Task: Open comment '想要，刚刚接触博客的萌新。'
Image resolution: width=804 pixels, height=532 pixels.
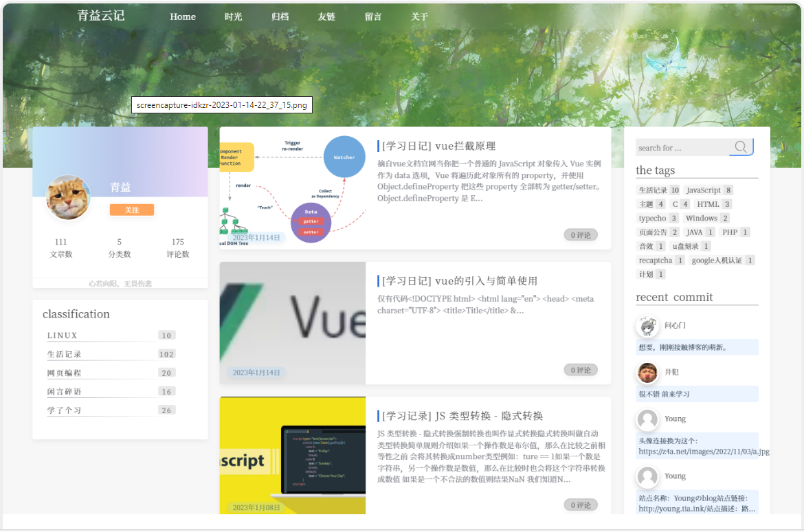Action: click(697, 347)
